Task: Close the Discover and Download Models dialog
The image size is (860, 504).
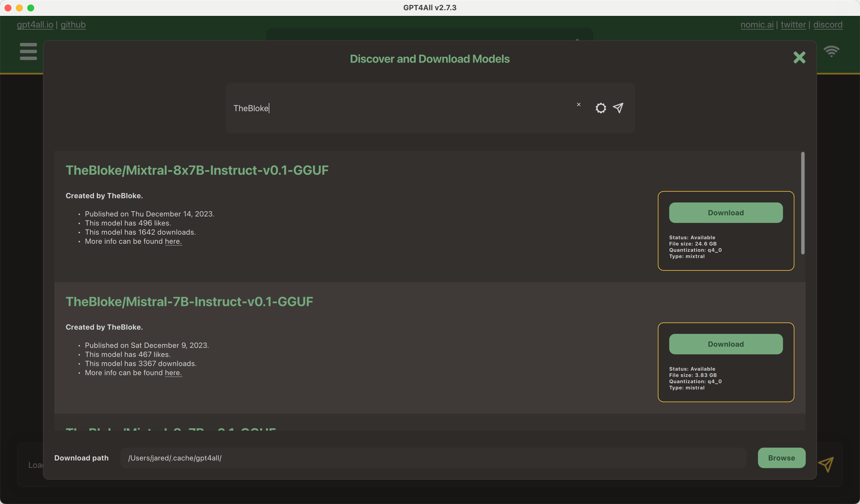Action: (799, 58)
